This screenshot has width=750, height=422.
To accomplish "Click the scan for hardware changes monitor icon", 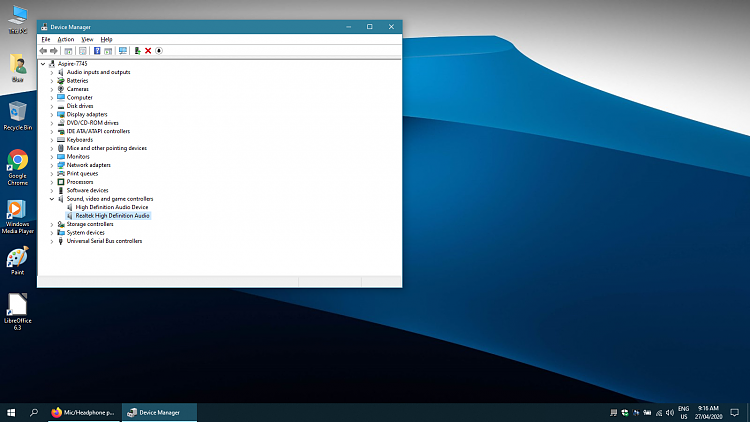I will [123, 51].
